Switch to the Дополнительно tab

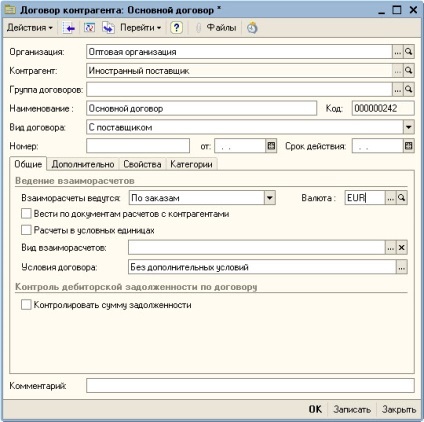83,164
